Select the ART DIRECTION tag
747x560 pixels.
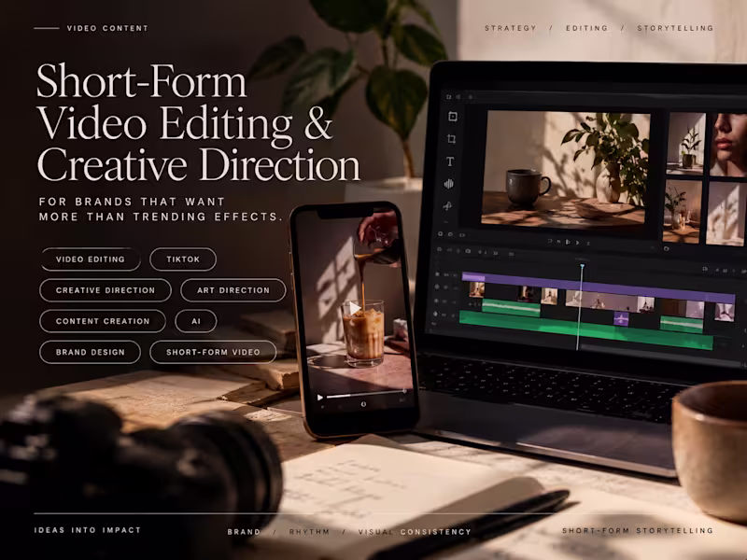(233, 290)
